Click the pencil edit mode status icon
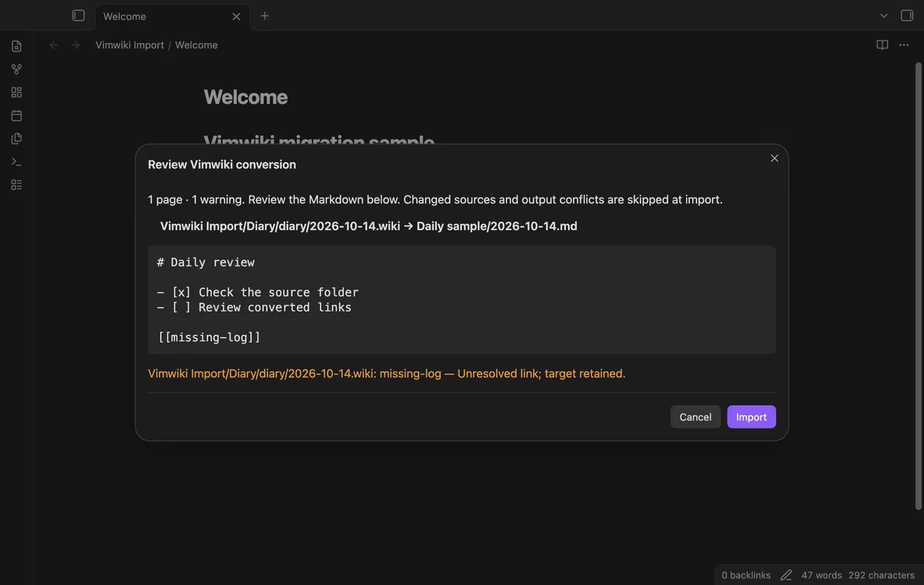Viewport: 924px width, 585px height. [786, 575]
